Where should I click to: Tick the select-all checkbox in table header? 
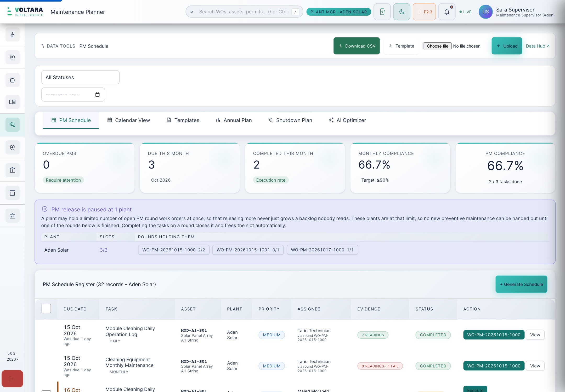(x=46, y=309)
